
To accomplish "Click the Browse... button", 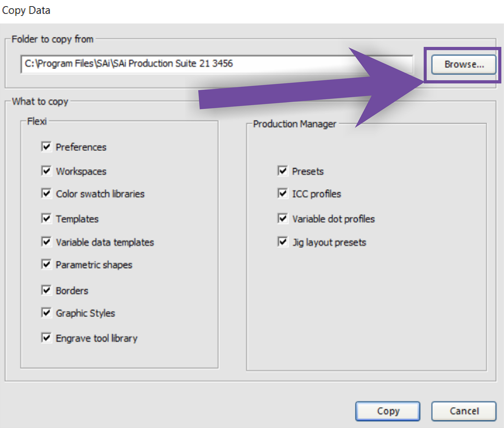I will pos(463,65).
